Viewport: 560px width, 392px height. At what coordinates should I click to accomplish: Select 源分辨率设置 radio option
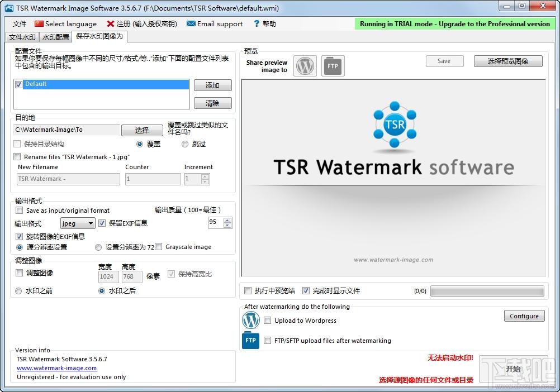click(20, 247)
